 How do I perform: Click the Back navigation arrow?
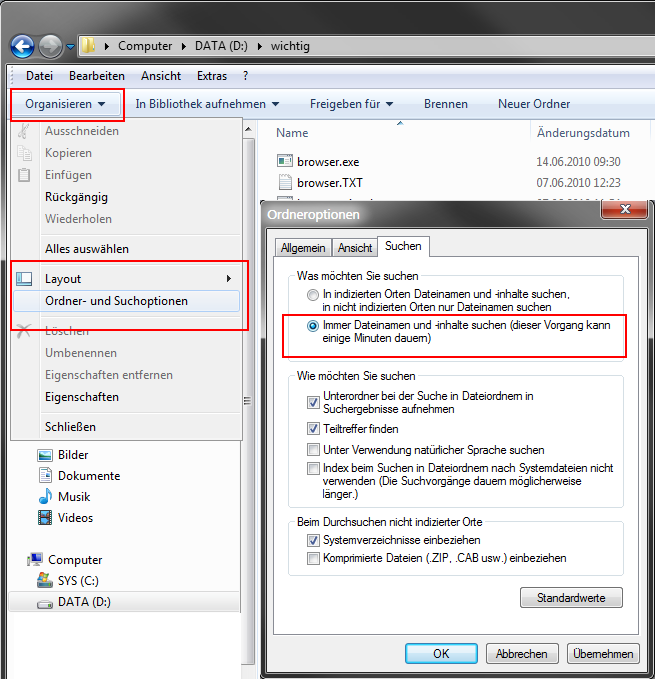pyautogui.click(x=22, y=46)
